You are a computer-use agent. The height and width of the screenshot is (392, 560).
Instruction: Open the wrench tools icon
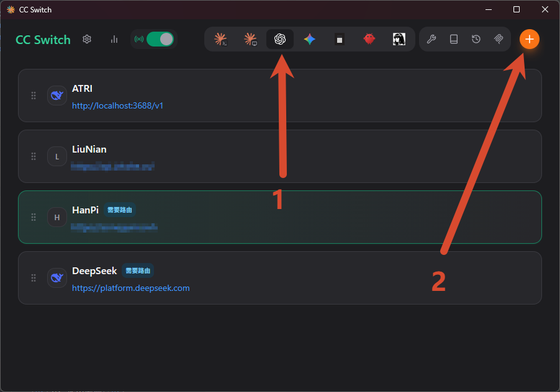tap(431, 39)
